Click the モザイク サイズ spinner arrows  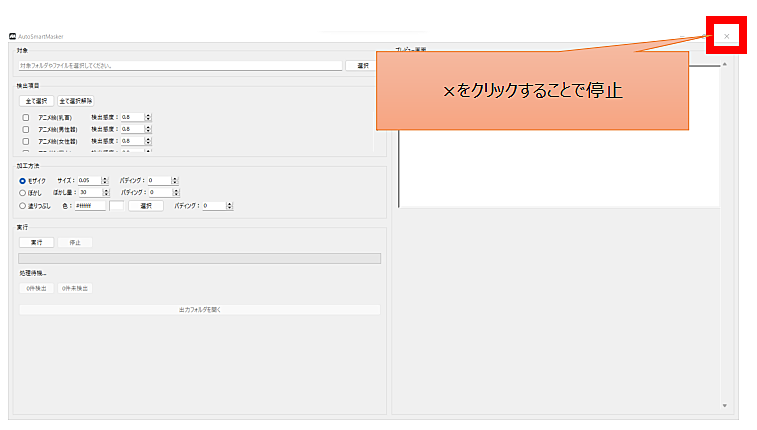click(x=105, y=180)
